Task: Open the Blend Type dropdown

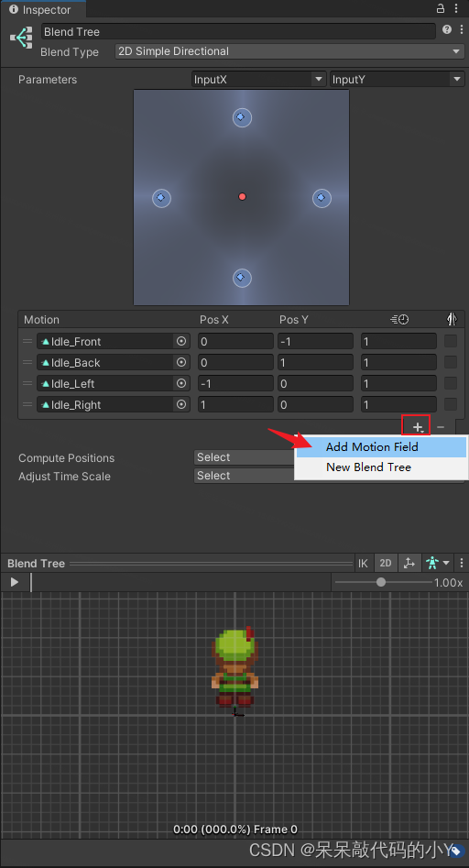Action: (289, 51)
